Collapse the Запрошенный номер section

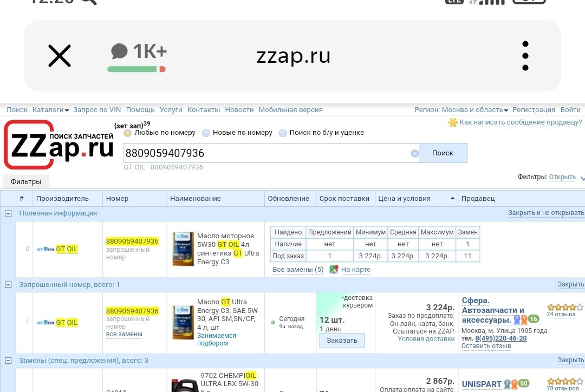pyautogui.click(x=8, y=285)
